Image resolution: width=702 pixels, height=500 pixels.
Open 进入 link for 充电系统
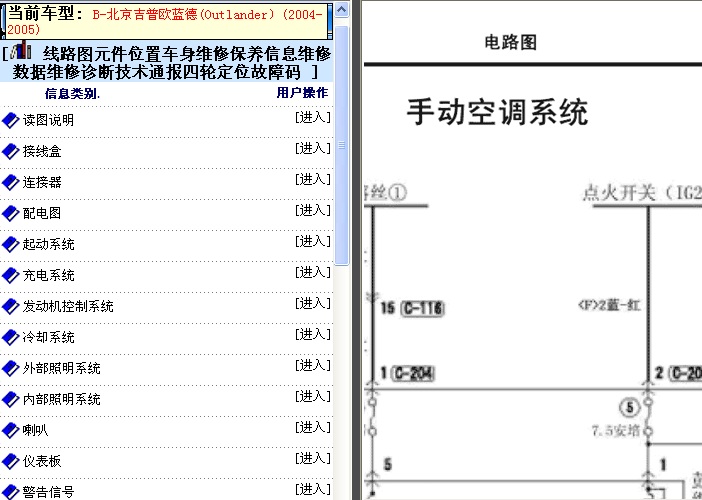(x=312, y=272)
